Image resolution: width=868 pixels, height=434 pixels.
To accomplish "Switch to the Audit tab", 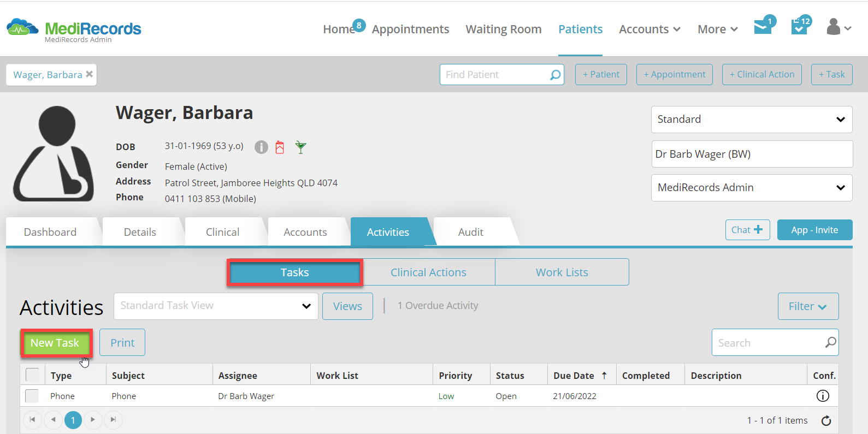I will (471, 232).
